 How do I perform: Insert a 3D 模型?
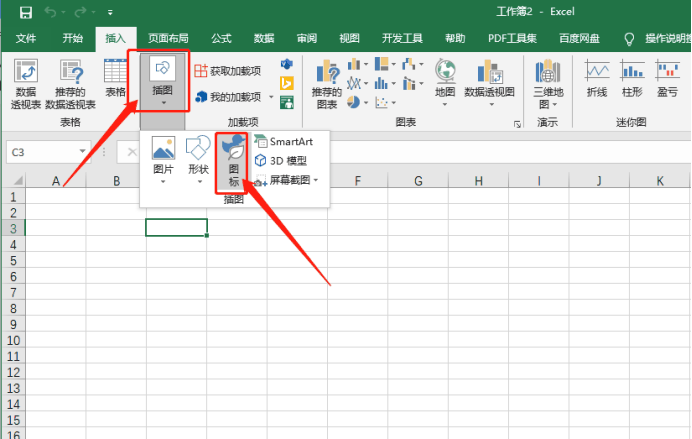click(x=281, y=161)
